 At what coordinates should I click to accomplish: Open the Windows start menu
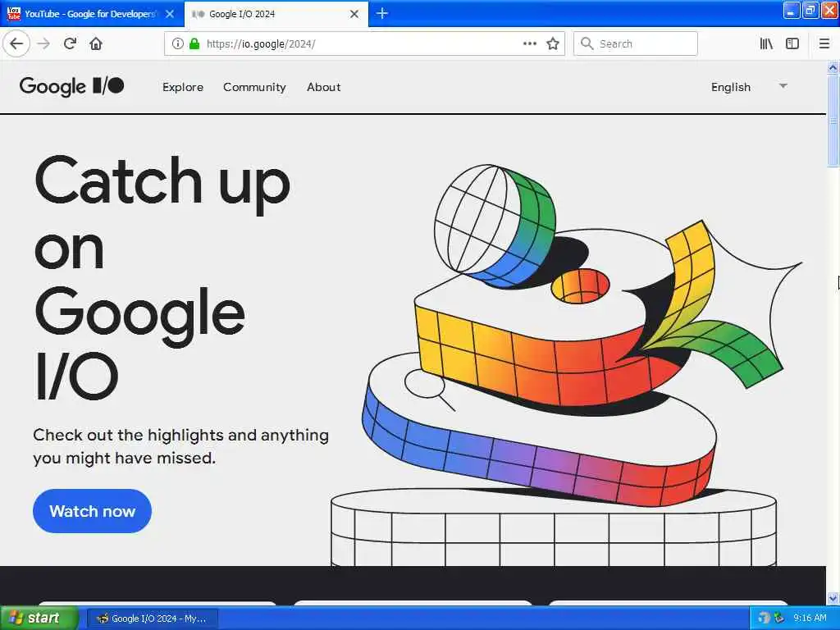click(39, 618)
